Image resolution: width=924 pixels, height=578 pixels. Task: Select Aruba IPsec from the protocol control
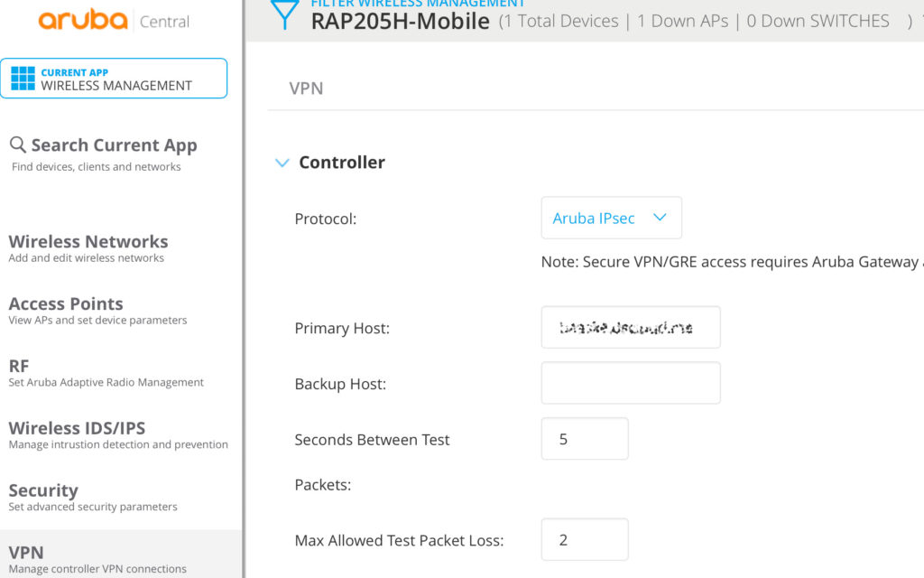pos(593,218)
